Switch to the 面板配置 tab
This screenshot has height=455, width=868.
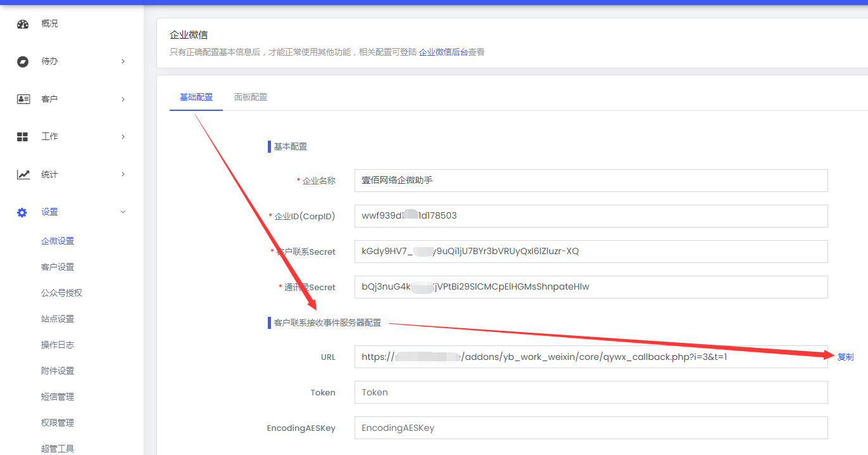[x=251, y=98]
